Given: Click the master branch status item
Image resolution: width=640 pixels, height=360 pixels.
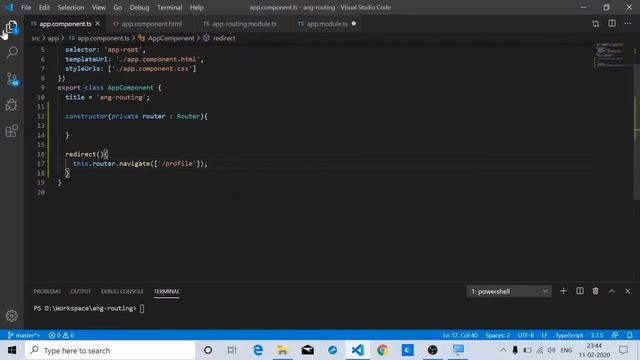Looking at the screenshot, I should [24, 335].
